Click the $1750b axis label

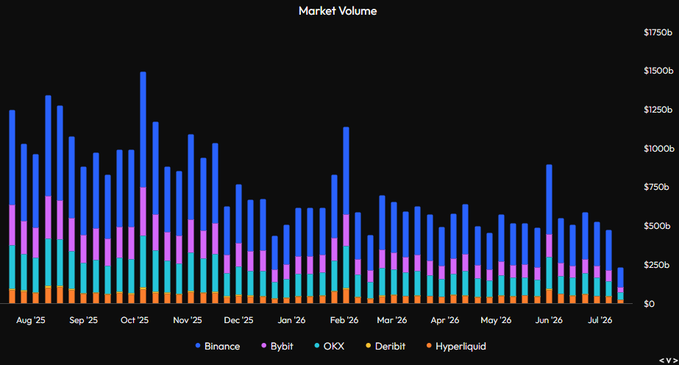658,32
